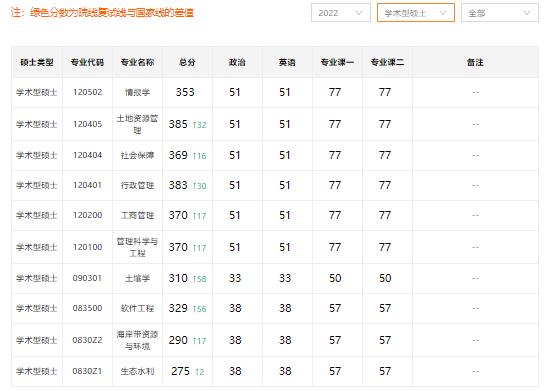Click the 专业代码 column header
545x391 pixels.
pos(87,63)
